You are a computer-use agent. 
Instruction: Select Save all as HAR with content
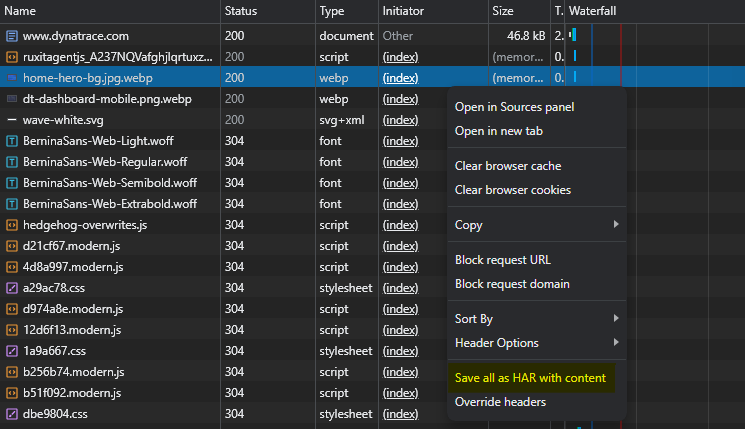(530, 378)
